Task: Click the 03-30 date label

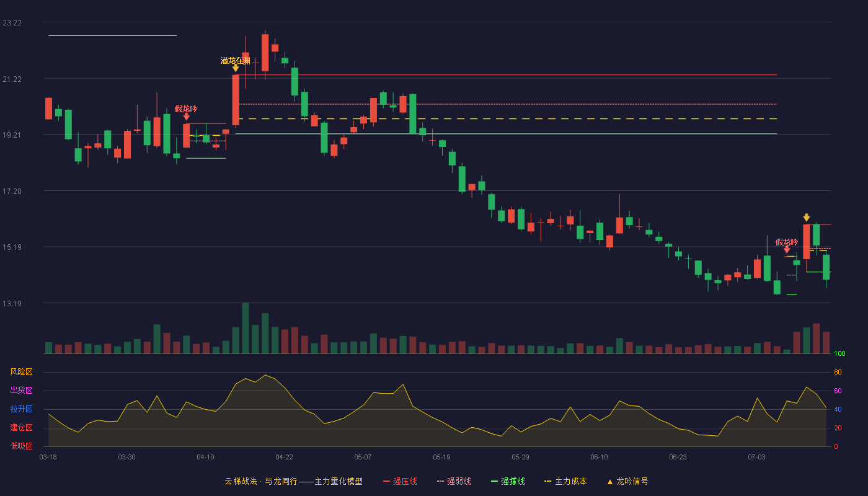Action: point(126,457)
